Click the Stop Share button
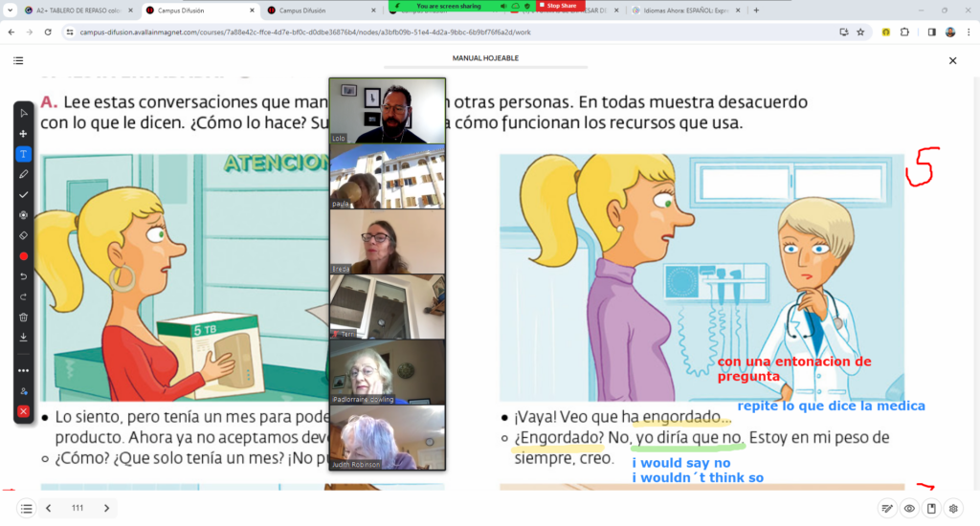 pyautogui.click(x=558, y=6)
